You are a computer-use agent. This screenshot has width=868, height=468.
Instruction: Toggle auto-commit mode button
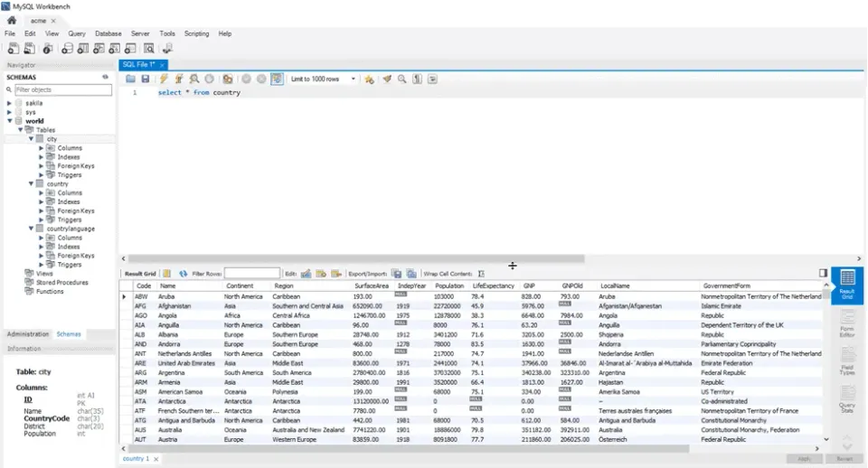coord(277,80)
